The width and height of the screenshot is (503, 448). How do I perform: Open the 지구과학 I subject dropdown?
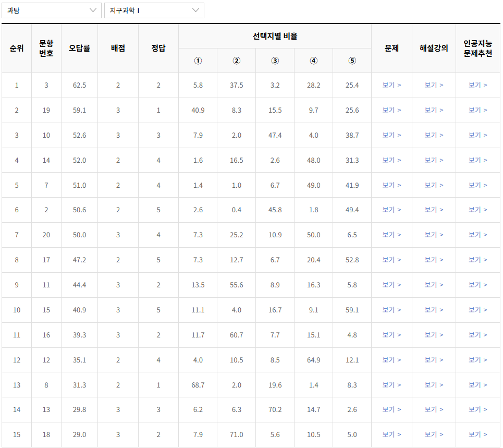pos(154,10)
